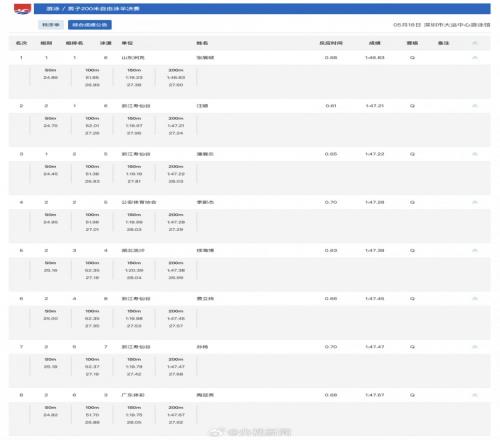The width and height of the screenshot is (500, 440).
Task: Collapse the rank 7 row showing 1:47.47
Action: point(475,347)
